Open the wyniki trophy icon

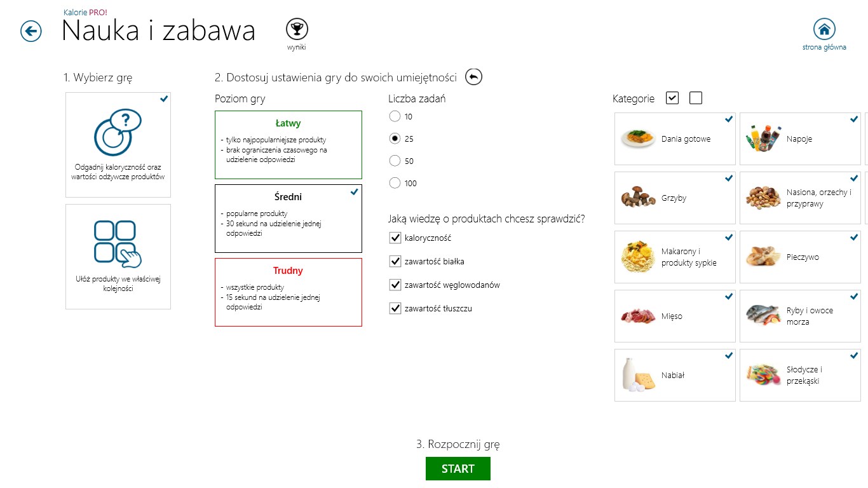(x=297, y=29)
